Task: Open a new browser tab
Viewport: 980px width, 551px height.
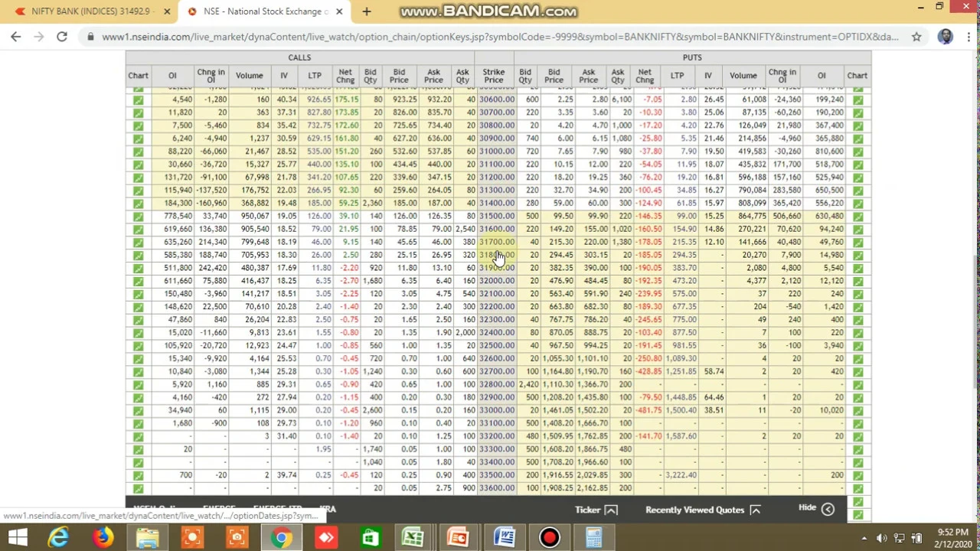Action: 366,11
